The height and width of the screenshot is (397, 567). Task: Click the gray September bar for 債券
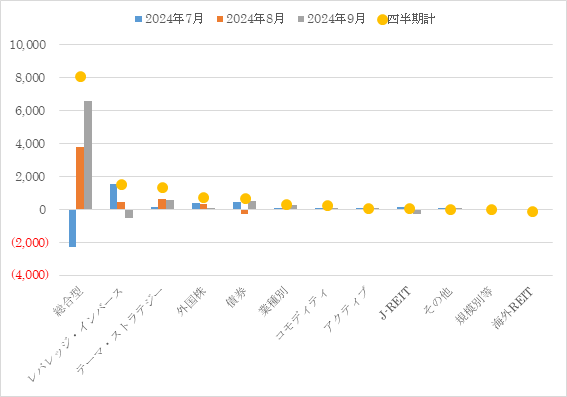click(x=252, y=205)
